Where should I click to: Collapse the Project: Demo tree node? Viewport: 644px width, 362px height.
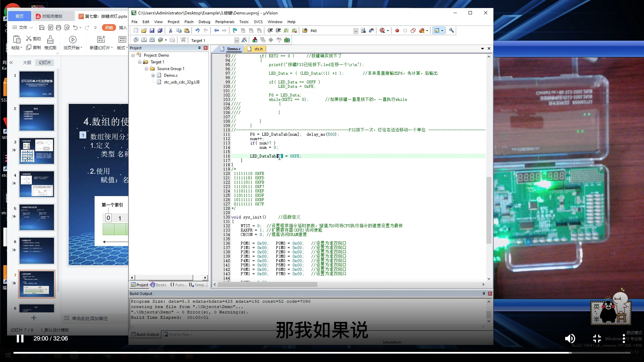tap(133, 55)
